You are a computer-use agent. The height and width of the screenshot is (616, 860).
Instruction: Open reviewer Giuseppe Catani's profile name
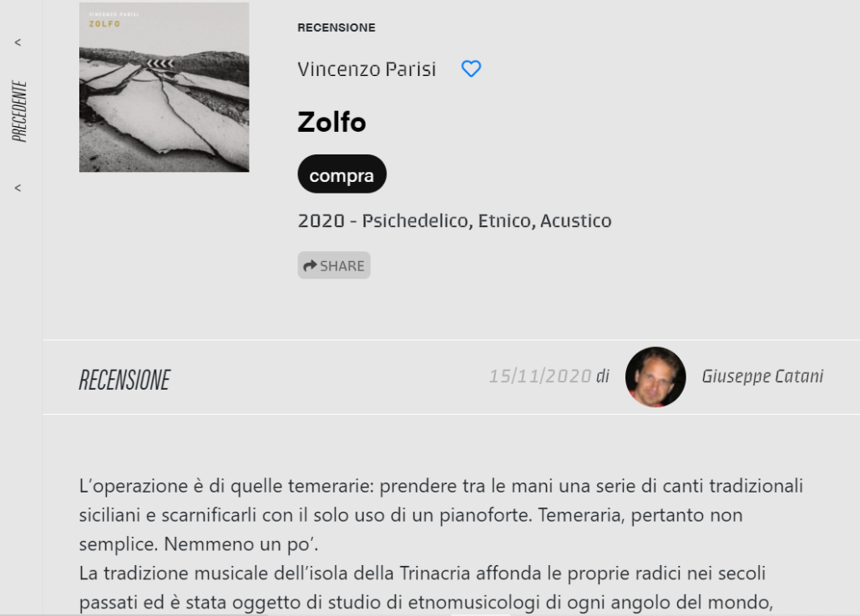[x=762, y=376]
